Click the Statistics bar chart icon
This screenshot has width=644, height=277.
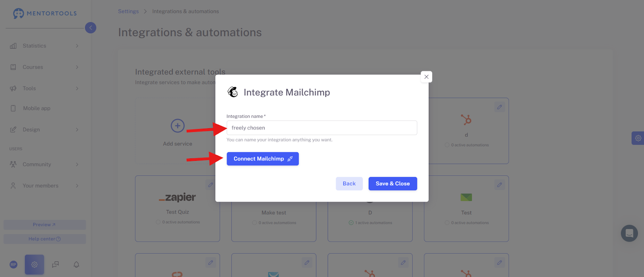tap(13, 46)
